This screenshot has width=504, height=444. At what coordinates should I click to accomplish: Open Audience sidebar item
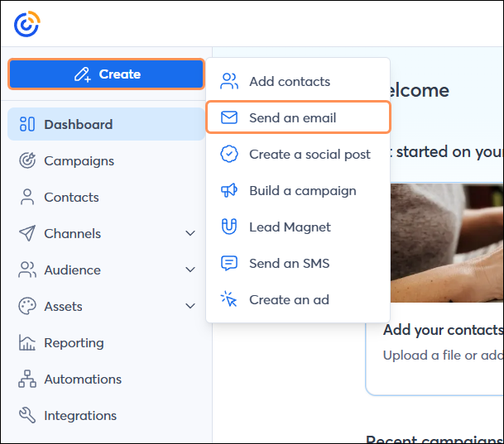pyautogui.click(x=107, y=270)
